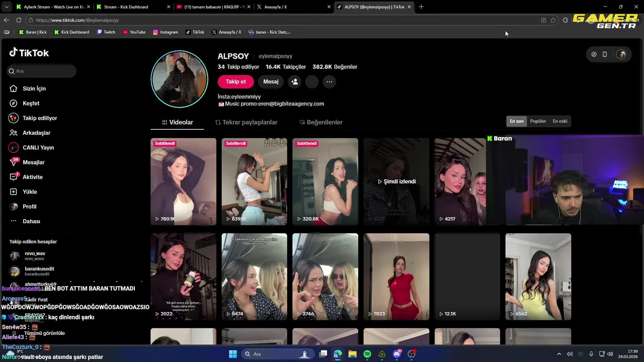This screenshot has width=644, height=362.
Task: Click the top-right phone icon on TikTok
Action: (x=605, y=54)
